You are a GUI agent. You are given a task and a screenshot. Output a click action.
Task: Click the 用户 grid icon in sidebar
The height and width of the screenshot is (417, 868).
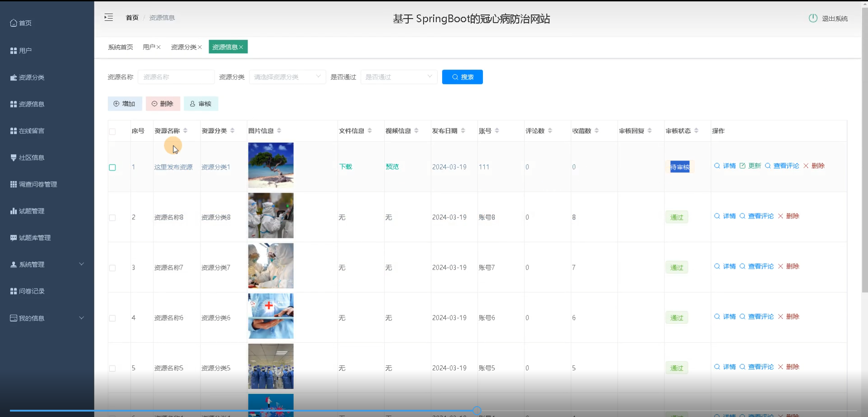pos(14,51)
